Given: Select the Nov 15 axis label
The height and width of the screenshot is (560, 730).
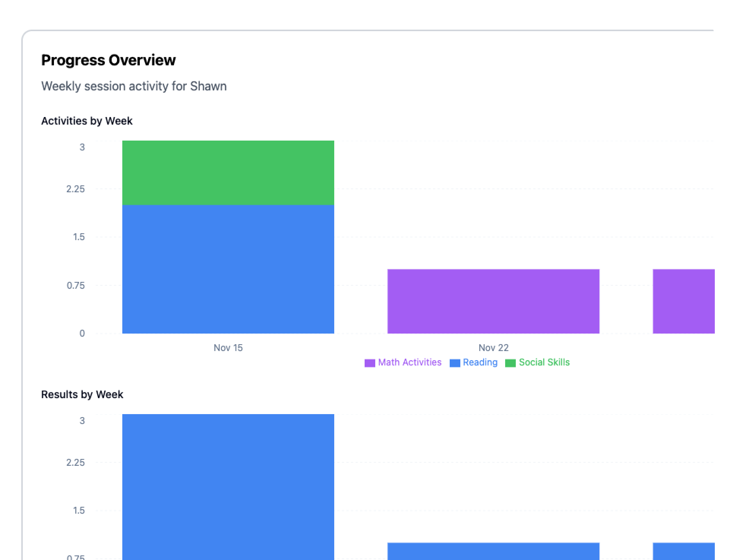Looking at the screenshot, I should point(228,348).
